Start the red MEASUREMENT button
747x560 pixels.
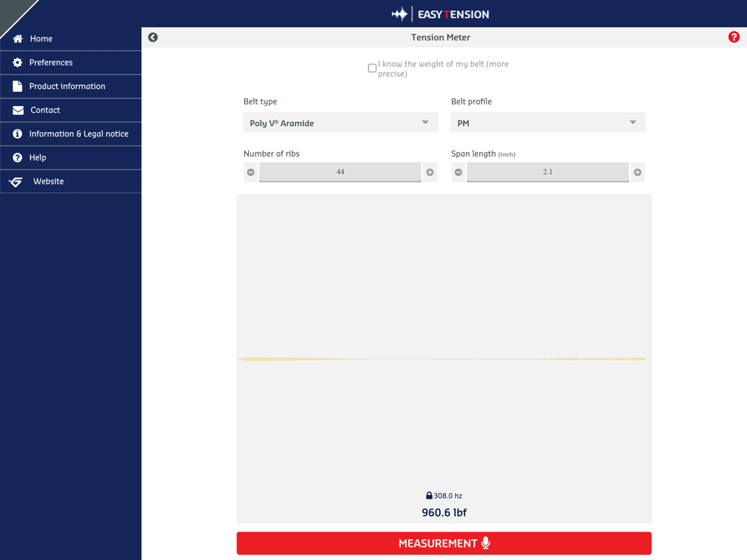[444, 544]
